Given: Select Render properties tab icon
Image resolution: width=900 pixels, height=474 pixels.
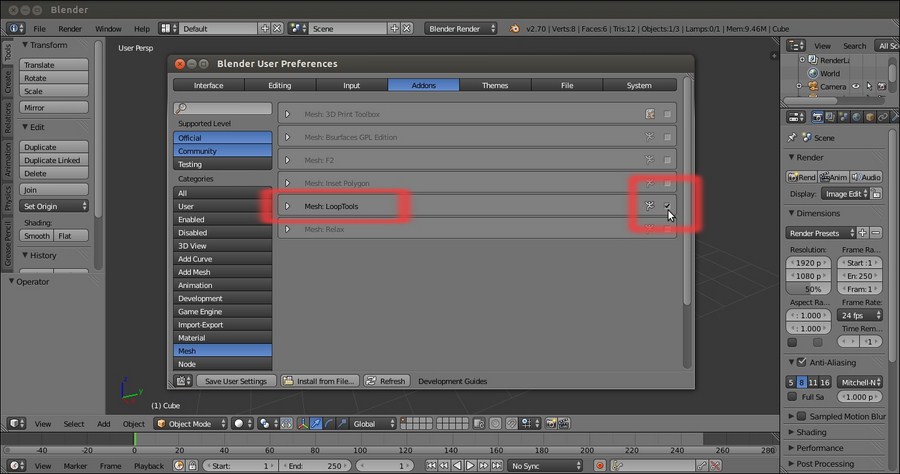Looking at the screenshot, I should click(817, 117).
